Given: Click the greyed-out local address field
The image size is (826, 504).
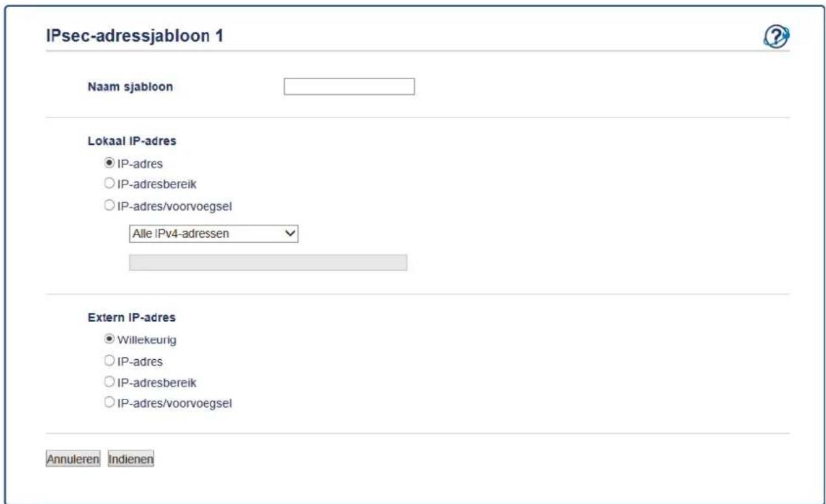Looking at the screenshot, I should pos(268,262).
